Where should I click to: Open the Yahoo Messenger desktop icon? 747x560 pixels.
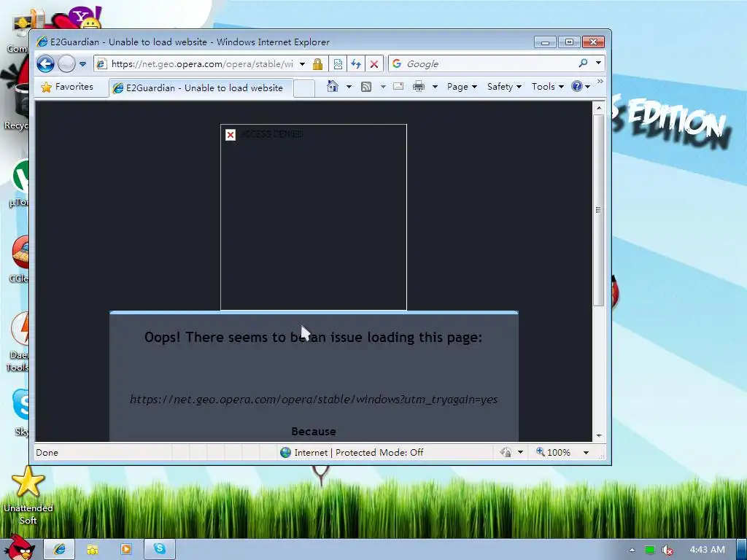[85, 17]
